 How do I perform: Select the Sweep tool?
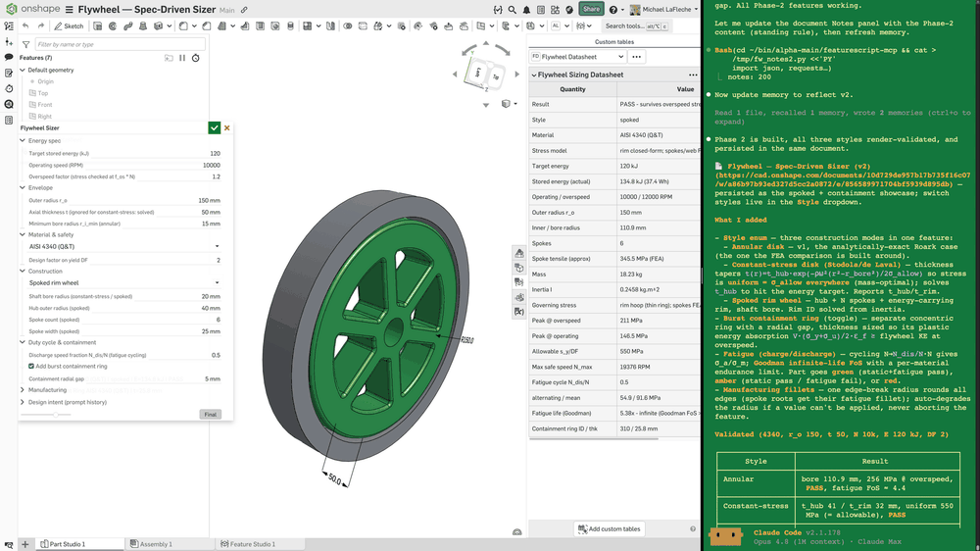pyautogui.click(x=128, y=26)
